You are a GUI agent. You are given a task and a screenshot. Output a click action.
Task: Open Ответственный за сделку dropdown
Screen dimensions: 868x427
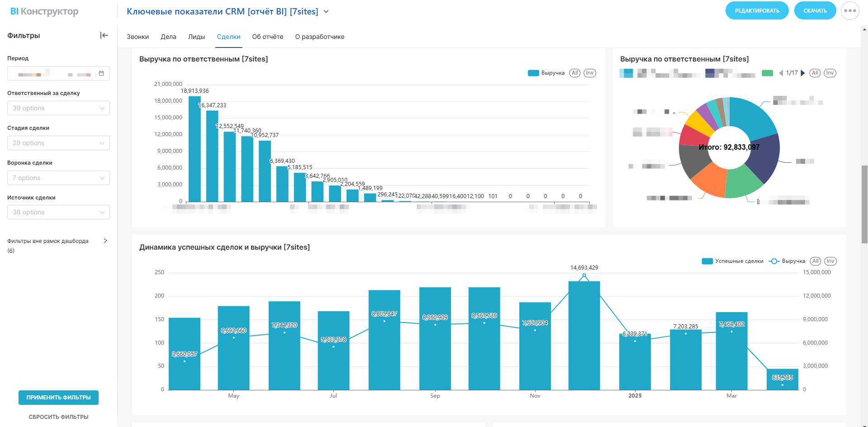point(58,108)
